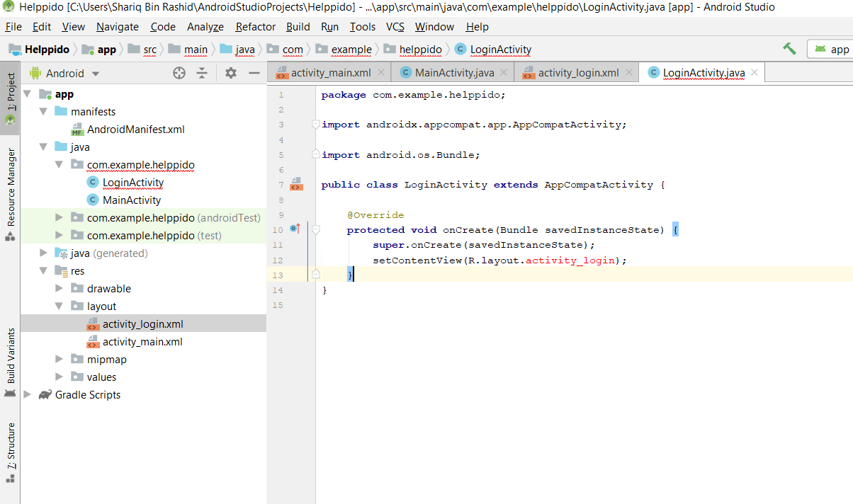Select AndroidManifest.xml in project tree
The height and width of the screenshot is (504, 853).
(x=136, y=130)
